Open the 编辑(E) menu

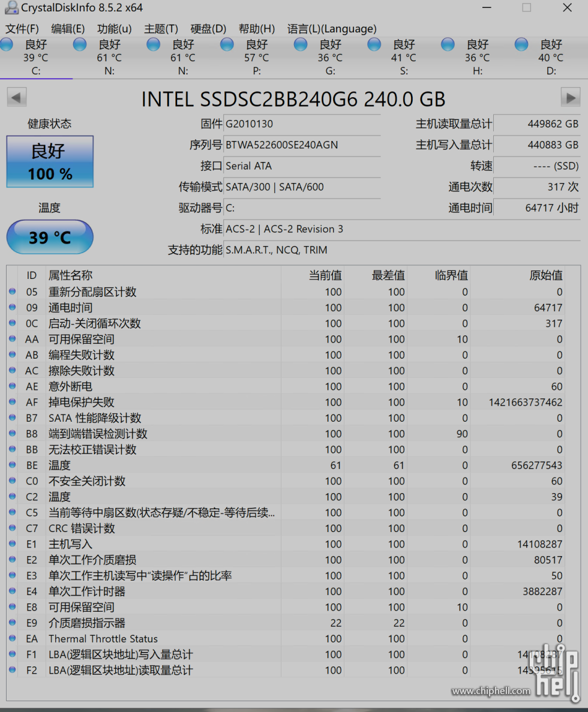[68, 29]
